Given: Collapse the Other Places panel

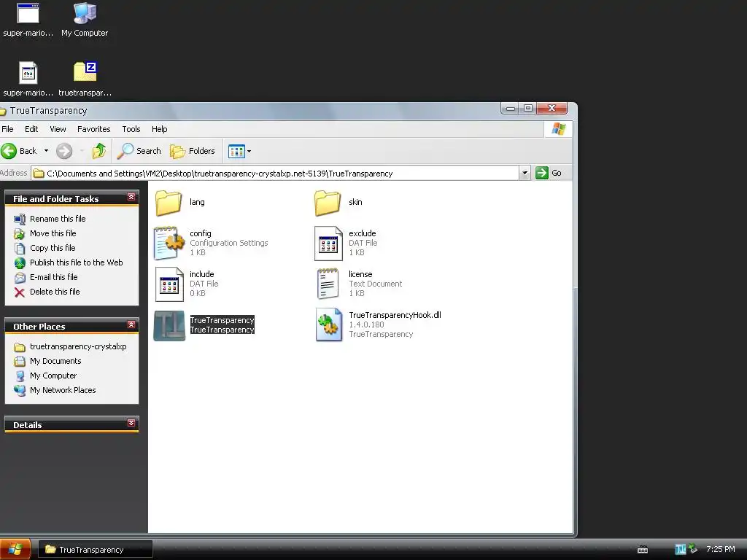Looking at the screenshot, I should [x=131, y=324].
